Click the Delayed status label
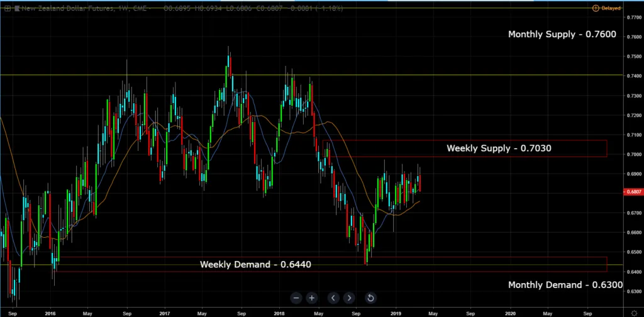The height and width of the screenshot is (317, 644). coord(611,8)
